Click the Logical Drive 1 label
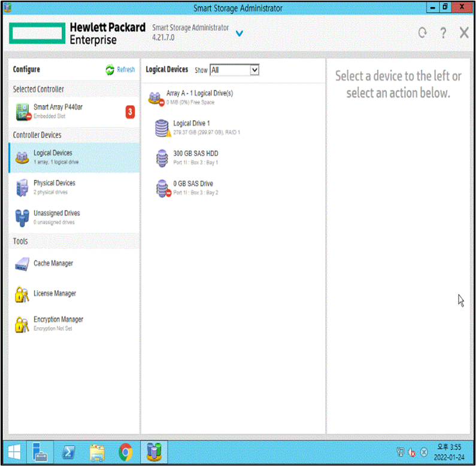Viewport: 476px width, 466px height. [192, 123]
